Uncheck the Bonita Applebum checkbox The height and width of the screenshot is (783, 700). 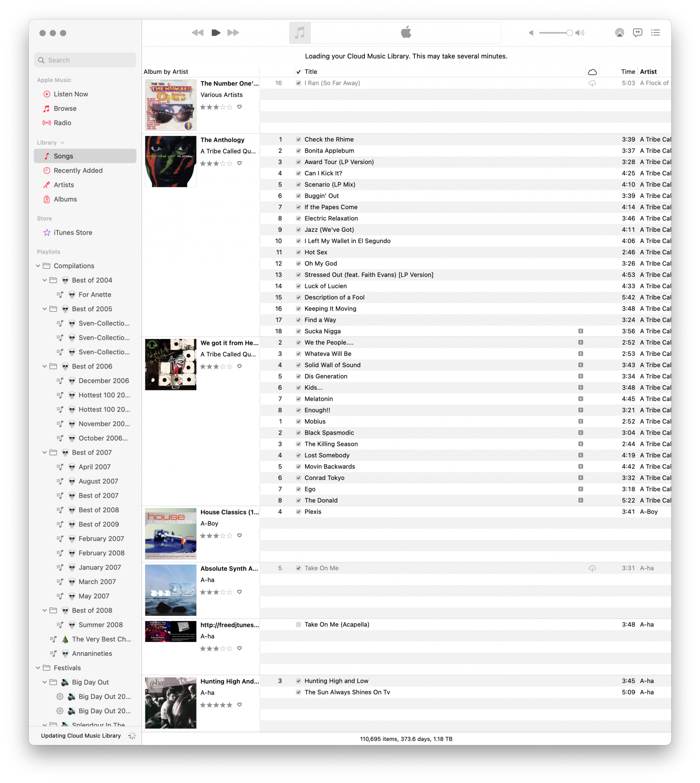[298, 151]
